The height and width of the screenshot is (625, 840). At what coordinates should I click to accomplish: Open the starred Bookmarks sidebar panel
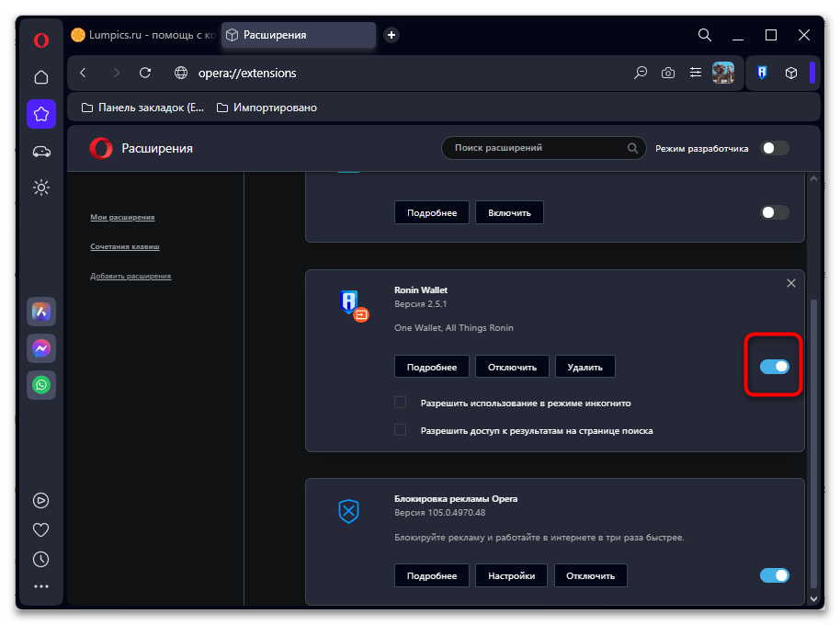[41, 114]
